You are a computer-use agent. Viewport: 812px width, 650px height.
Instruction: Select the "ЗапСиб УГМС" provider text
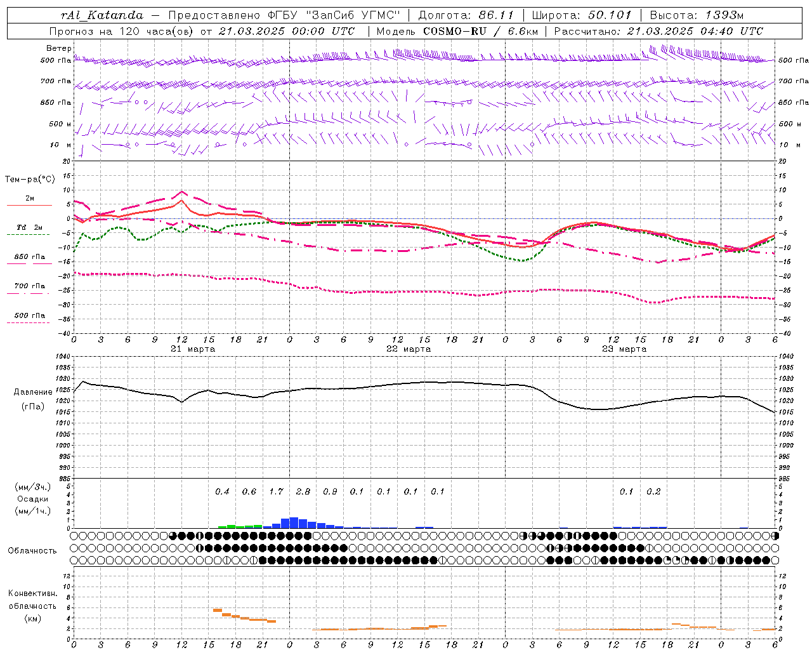(353, 15)
